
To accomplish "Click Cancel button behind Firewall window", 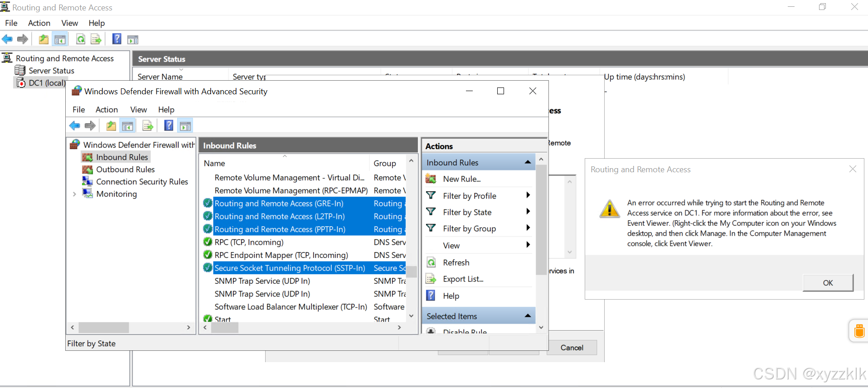I will 572,348.
